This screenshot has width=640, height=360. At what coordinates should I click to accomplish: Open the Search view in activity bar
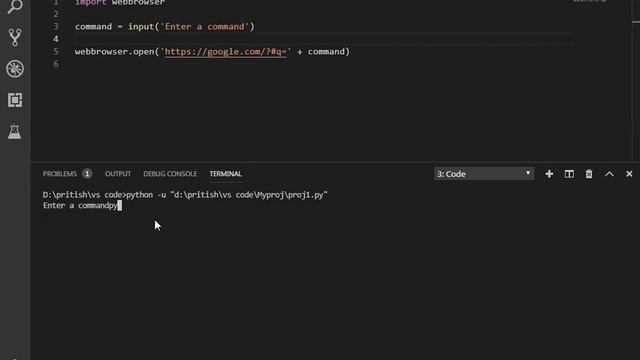coord(15,6)
